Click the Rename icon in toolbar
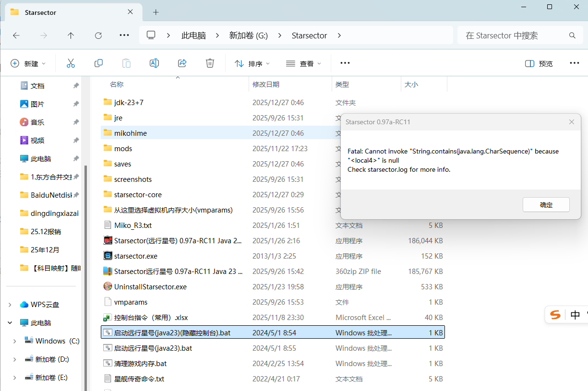This screenshot has height=391, width=588. point(154,63)
